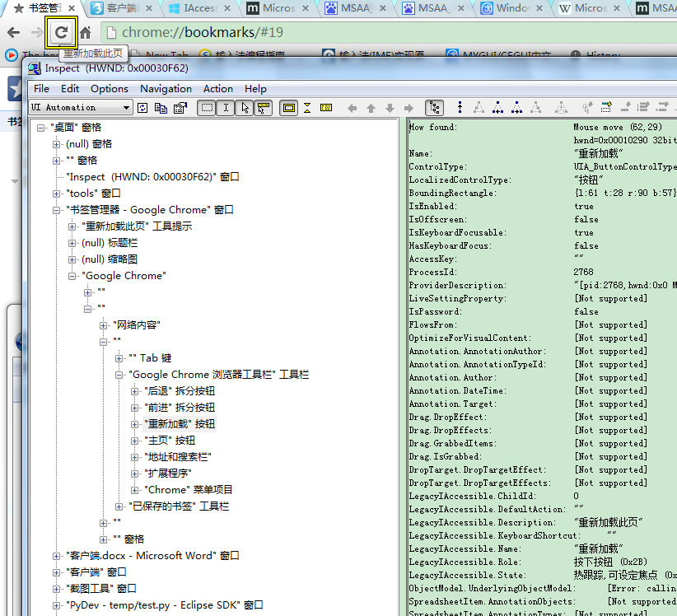Toggle the Show Tree toolbar button
This screenshot has height=616, width=677.
(x=434, y=108)
